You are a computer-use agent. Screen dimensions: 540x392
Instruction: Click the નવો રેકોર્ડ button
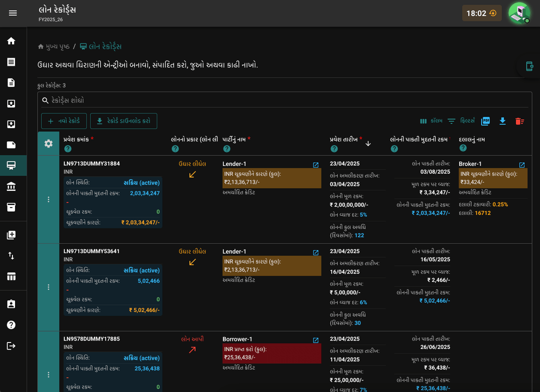[63, 121]
